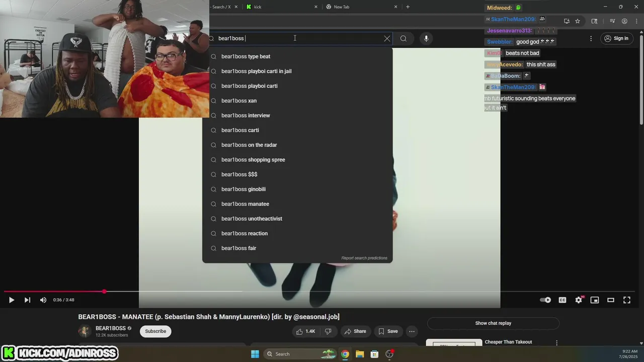
Task: Open Chrome profile icon
Action: pyautogui.click(x=624, y=21)
